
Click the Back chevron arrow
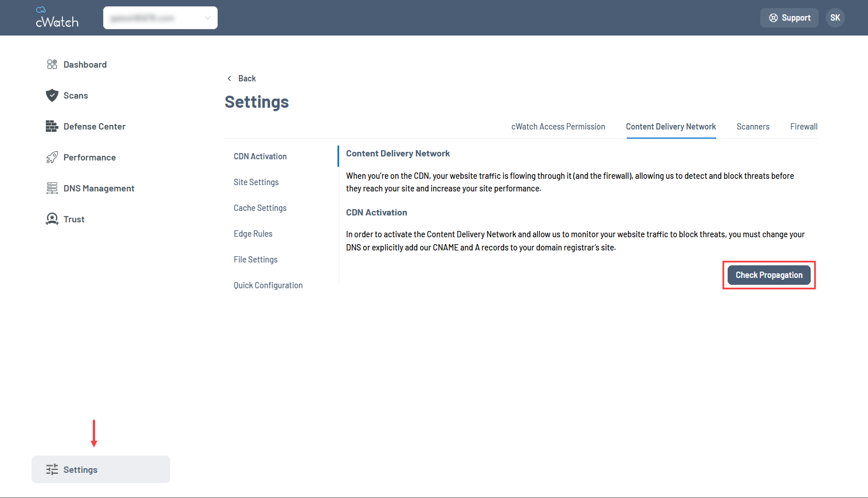pos(229,79)
